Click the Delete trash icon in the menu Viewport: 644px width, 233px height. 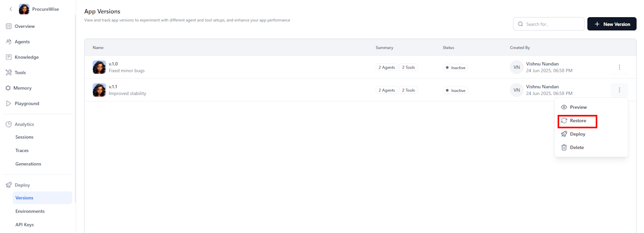coord(564,148)
